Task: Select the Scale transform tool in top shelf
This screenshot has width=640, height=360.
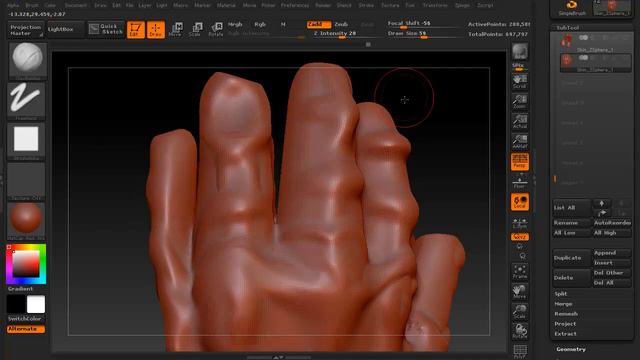Action: pos(196,29)
